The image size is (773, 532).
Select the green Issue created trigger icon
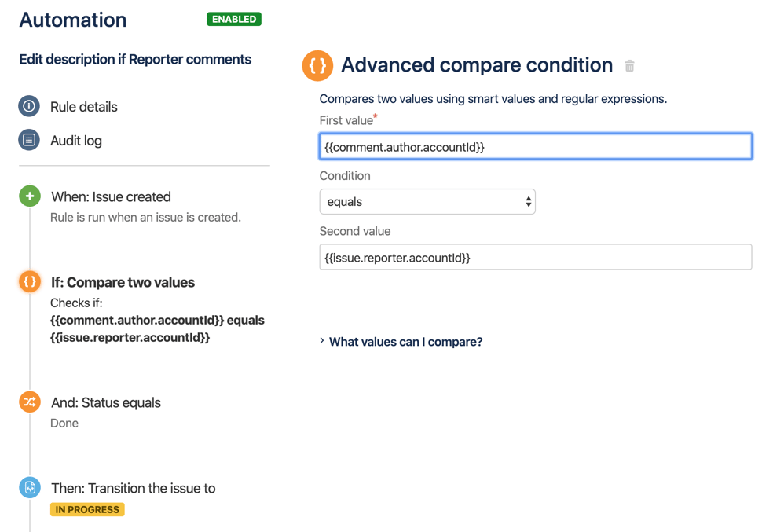point(29,196)
